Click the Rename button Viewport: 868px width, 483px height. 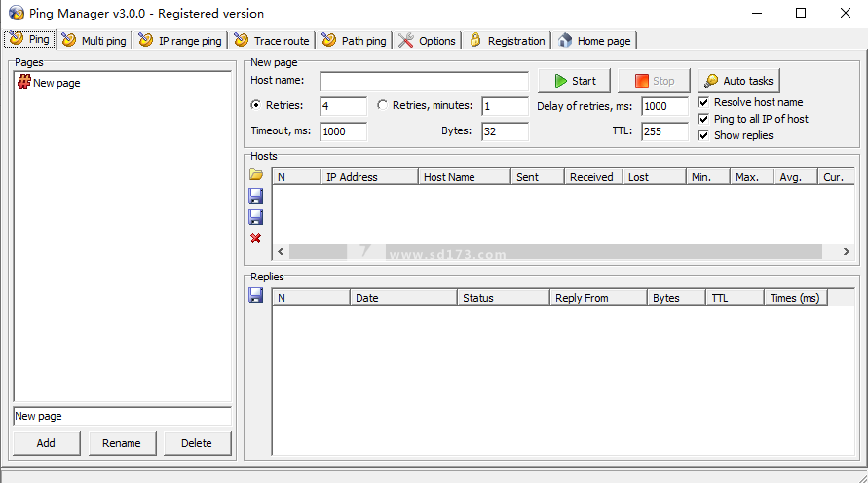tap(122, 443)
